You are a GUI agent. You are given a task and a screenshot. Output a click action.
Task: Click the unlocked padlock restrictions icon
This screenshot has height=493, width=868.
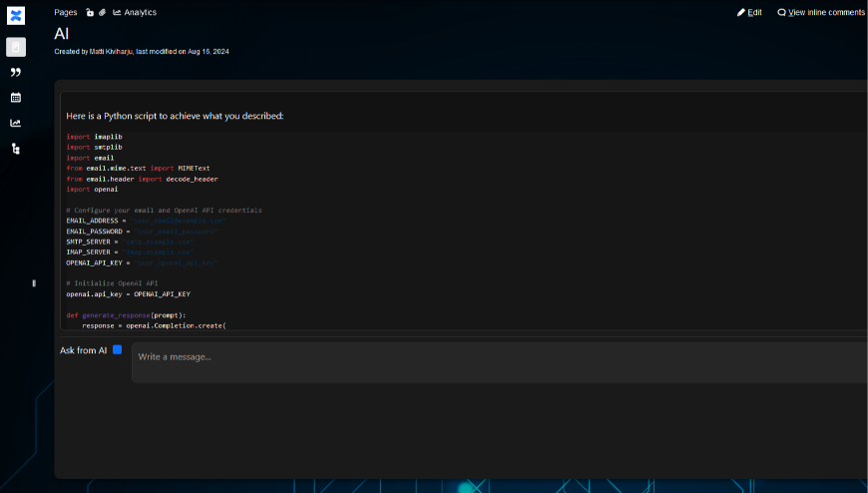click(90, 12)
